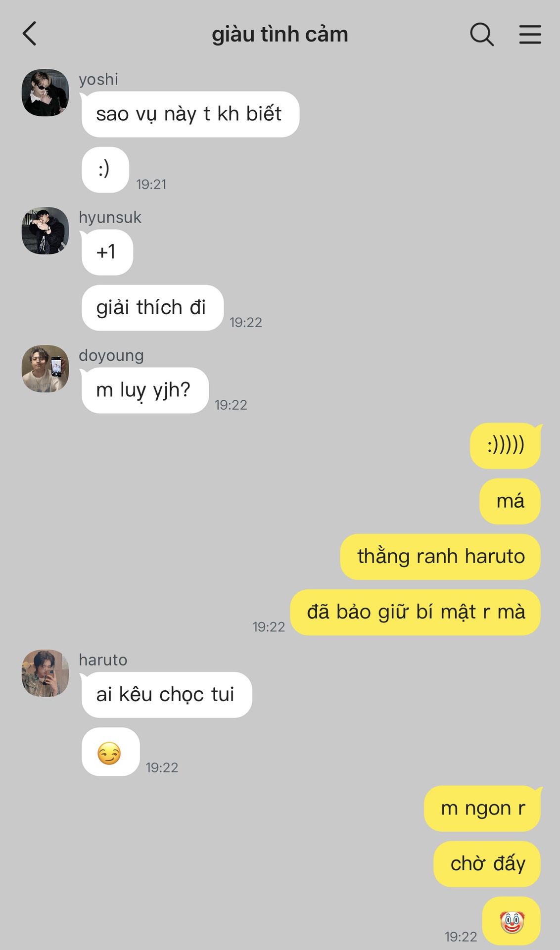Tap the 'chờ đấy' yellow bubble

(x=487, y=864)
